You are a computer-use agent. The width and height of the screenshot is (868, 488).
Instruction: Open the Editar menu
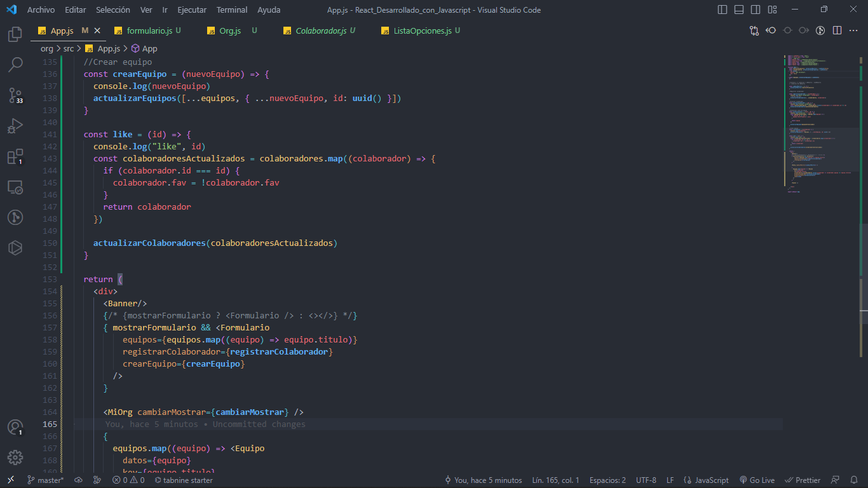75,10
